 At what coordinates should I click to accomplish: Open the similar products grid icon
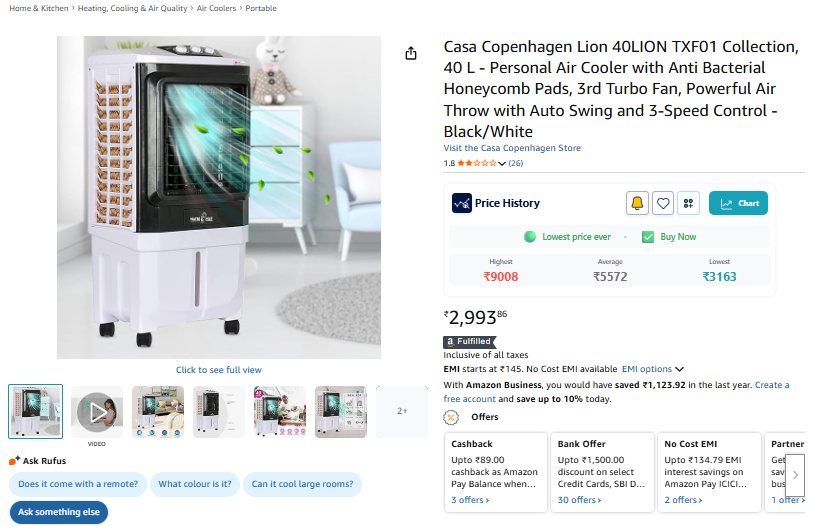tap(688, 203)
